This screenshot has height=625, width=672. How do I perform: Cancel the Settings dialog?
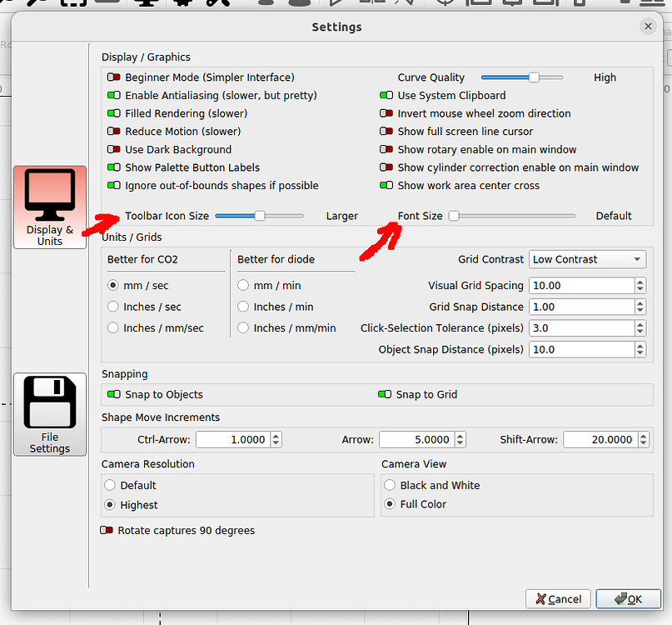(557, 599)
